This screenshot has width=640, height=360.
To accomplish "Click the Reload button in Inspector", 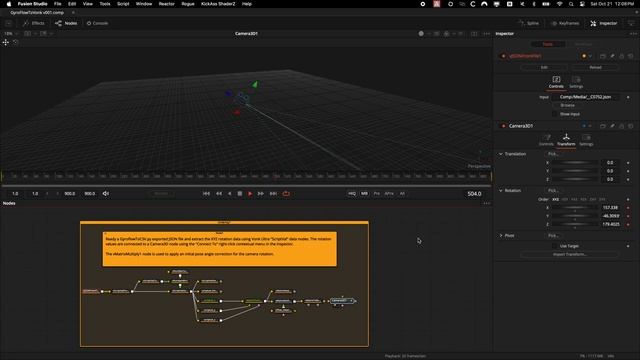I will (x=595, y=67).
